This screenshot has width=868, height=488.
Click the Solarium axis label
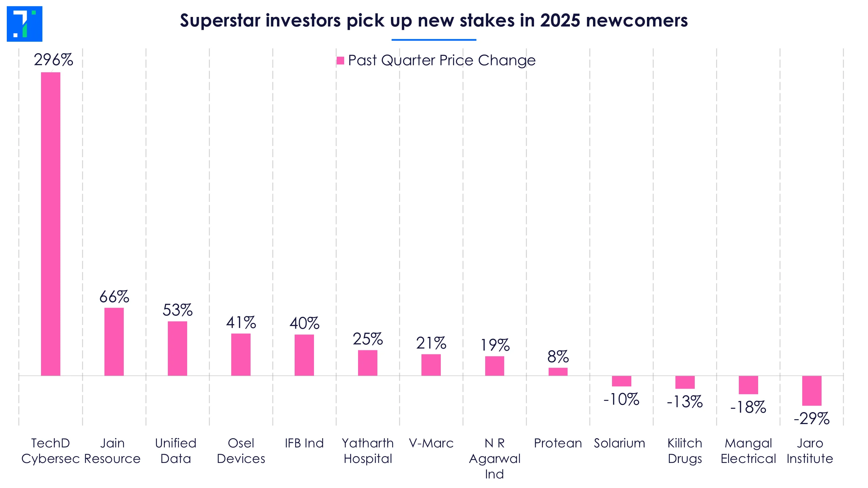[619, 443]
